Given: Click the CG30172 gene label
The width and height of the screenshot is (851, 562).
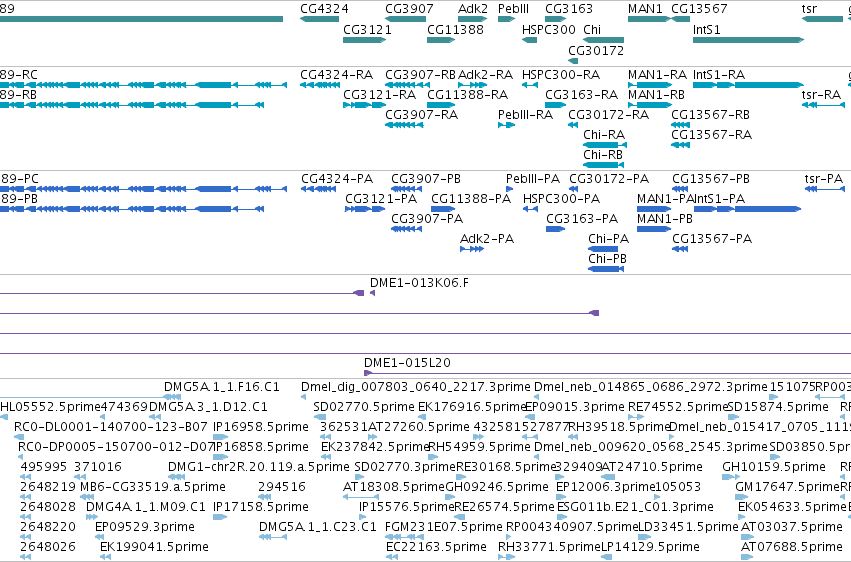Looking at the screenshot, I should [x=596, y=51].
